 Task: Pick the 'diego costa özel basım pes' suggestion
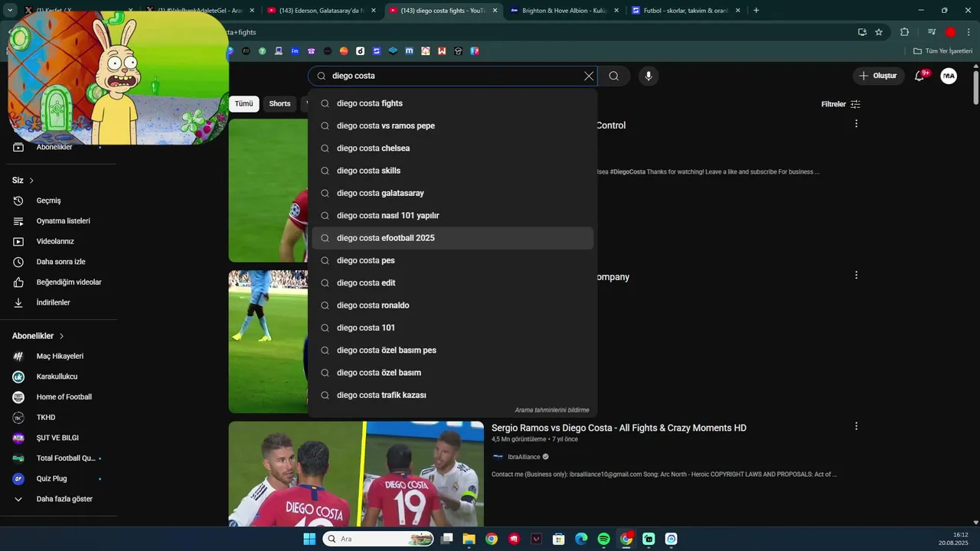[x=452, y=350]
